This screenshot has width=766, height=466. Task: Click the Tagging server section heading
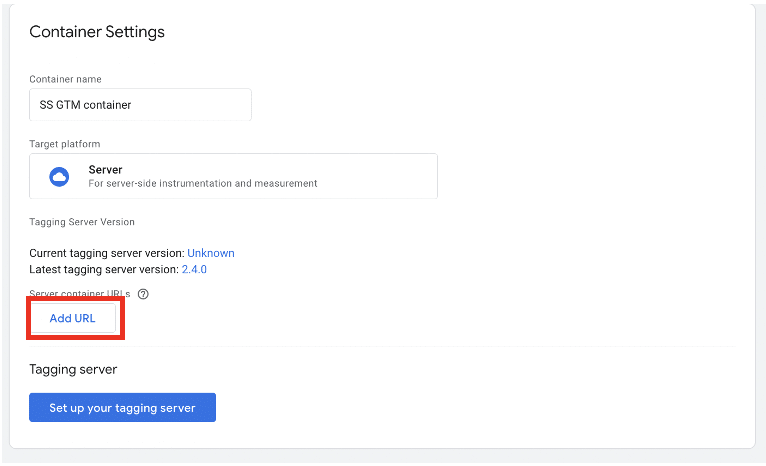coord(73,369)
